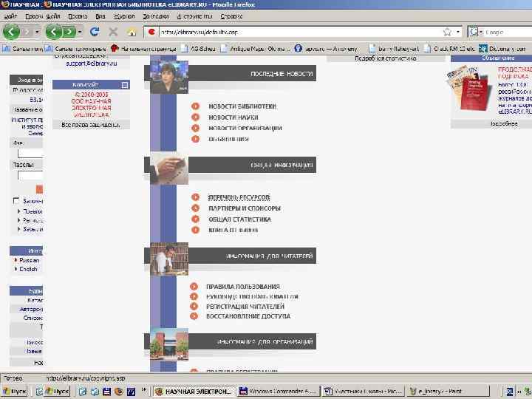Click the Пароль input field
Image resolution: width=532 pixels, height=399 pixels.
[30, 175]
